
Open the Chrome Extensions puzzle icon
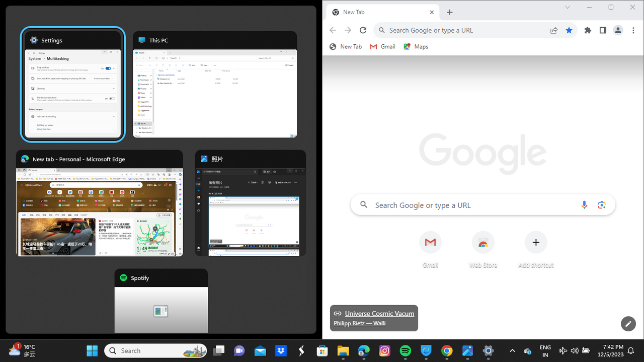click(588, 30)
